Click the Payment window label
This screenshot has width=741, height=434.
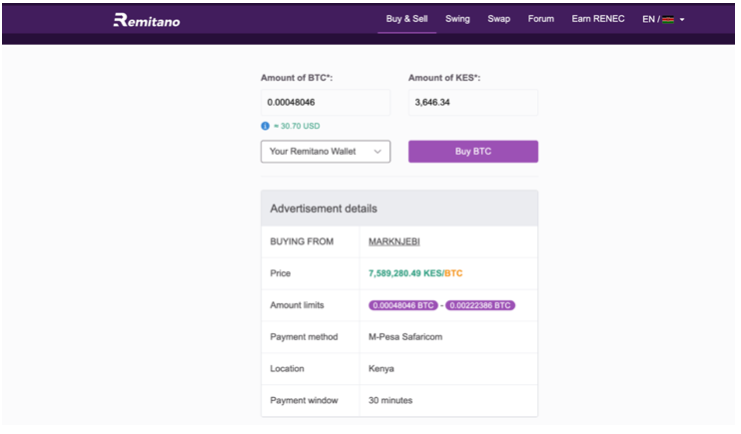(x=304, y=400)
